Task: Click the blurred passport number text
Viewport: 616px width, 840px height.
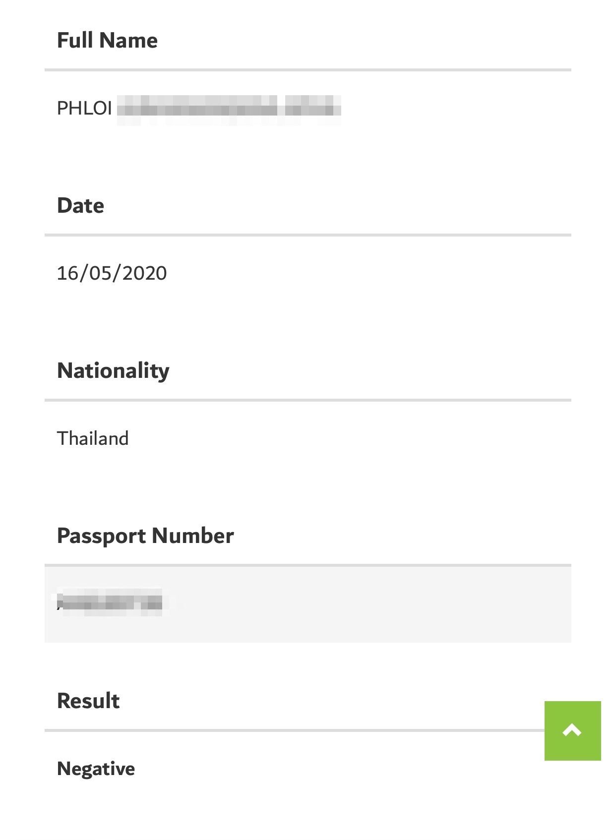Action: (x=110, y=602)
